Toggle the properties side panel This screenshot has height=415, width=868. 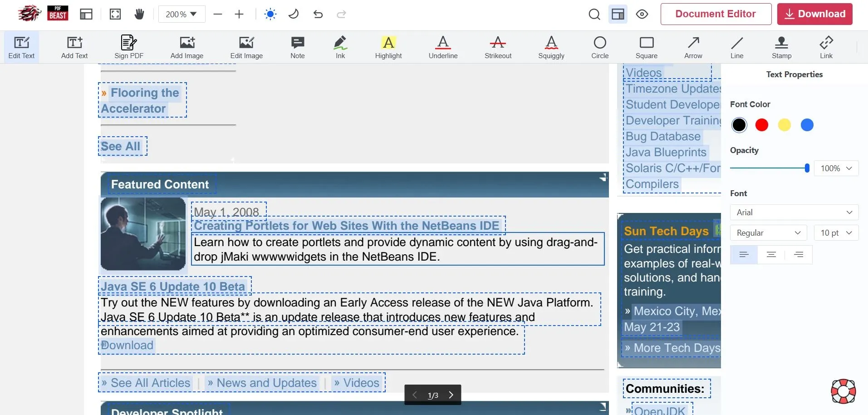pyautogui.click(x=618, y=15)
